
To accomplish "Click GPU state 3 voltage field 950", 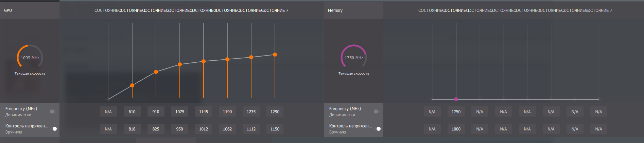I will tap(180, 129).
